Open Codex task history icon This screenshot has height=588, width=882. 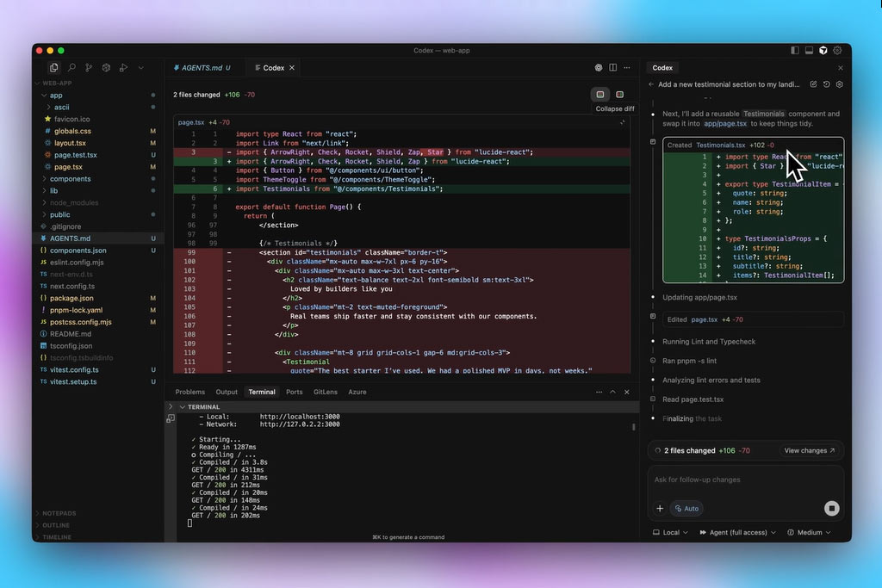coord(826,84)
